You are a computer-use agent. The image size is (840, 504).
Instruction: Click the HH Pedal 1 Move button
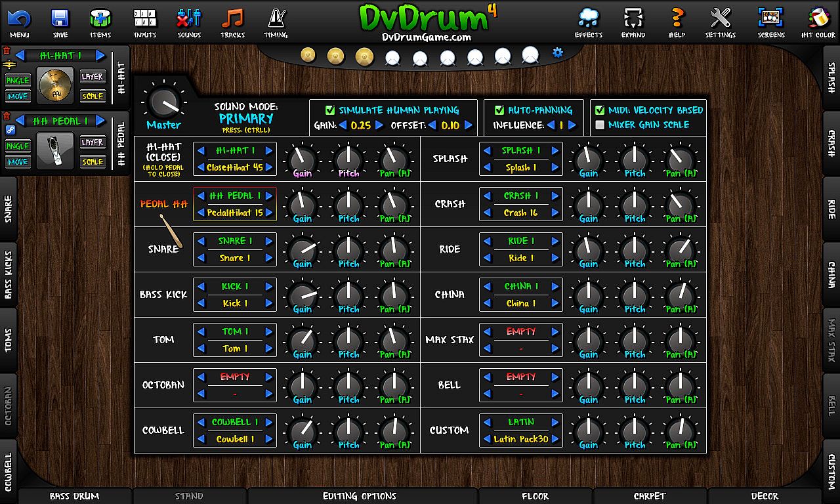tap(18, 161)
